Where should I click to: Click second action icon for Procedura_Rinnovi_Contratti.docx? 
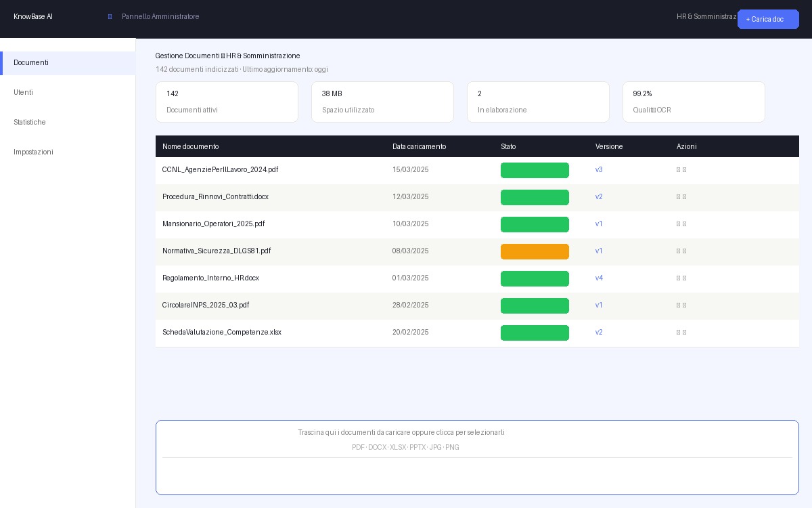[685, 197]
